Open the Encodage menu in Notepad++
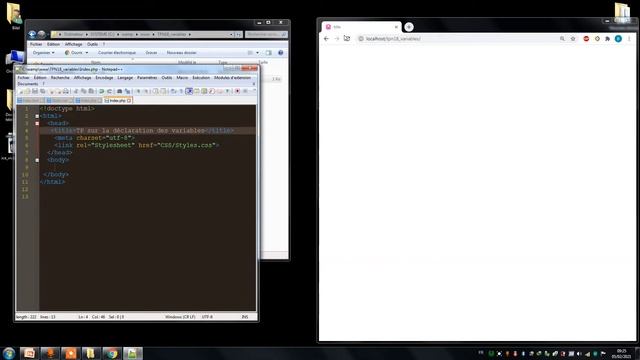 104,78
